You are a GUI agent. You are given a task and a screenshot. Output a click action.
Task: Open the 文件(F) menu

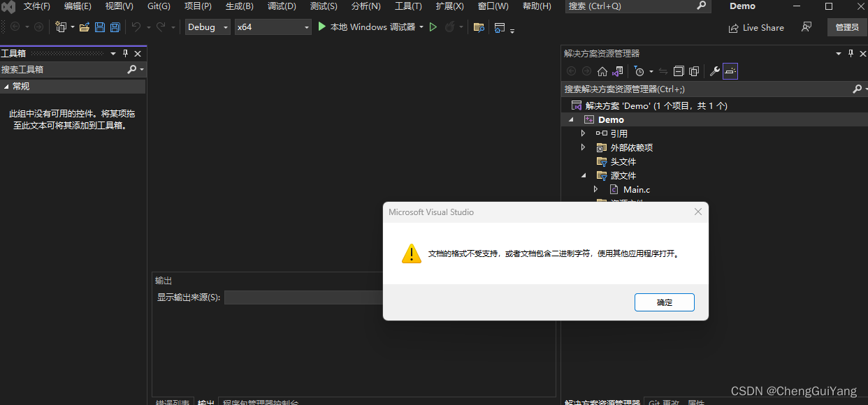click(x=37, y=6)
